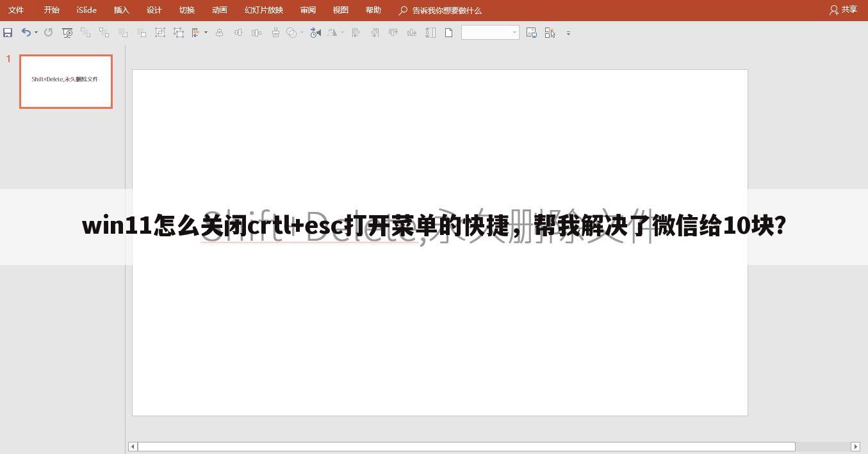Click the horizontal scrollbar left arrow
This screenshot has height=454, width=868.
(133, 446)
